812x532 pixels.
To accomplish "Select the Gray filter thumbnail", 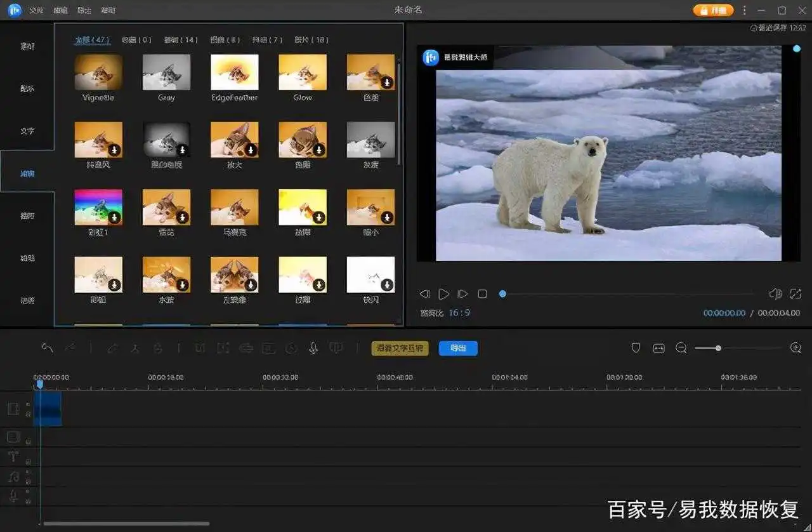I will point(166,72).
